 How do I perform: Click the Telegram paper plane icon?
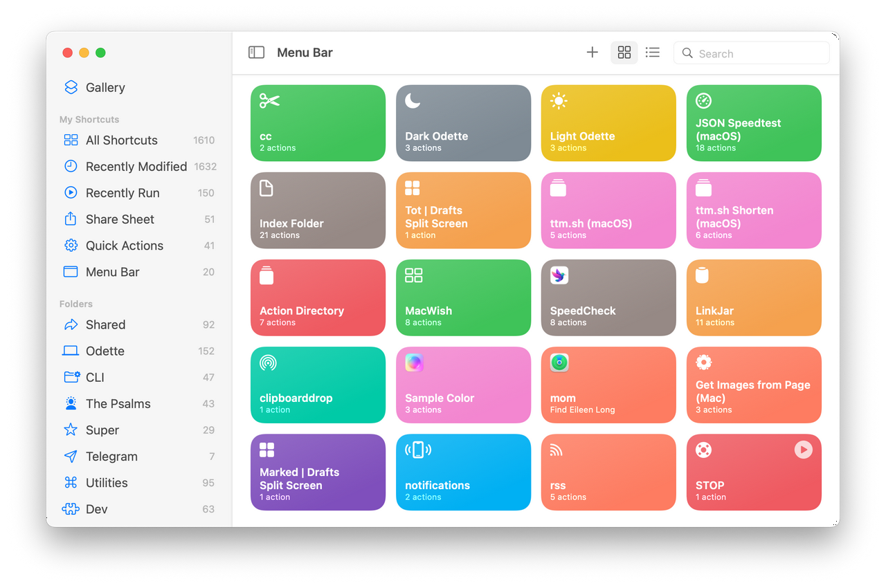(71, 457)
